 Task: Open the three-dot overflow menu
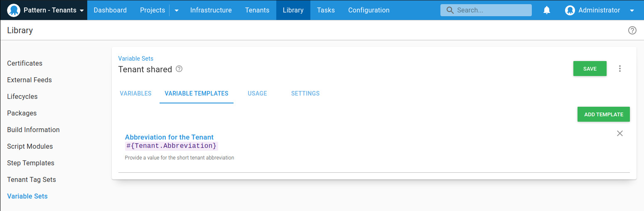pos(619,69)
